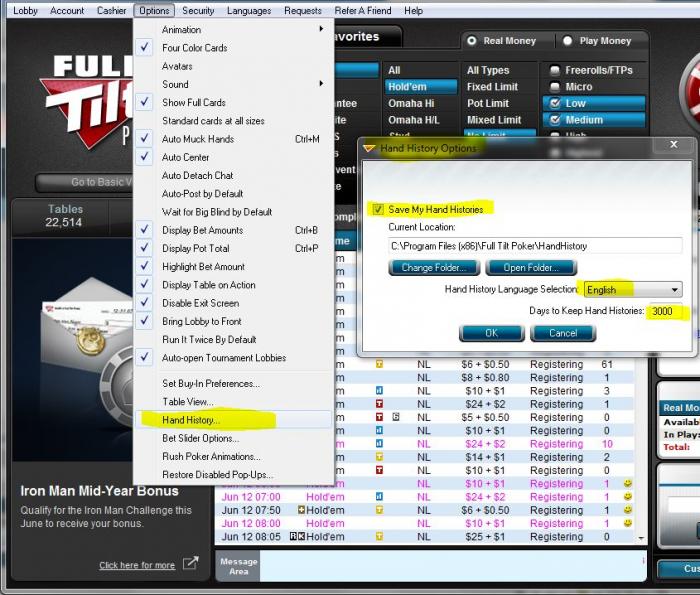Select Restore Disabled Pop-Ups entry
This screenshot has height=595, width=700.
coord(234,474)
